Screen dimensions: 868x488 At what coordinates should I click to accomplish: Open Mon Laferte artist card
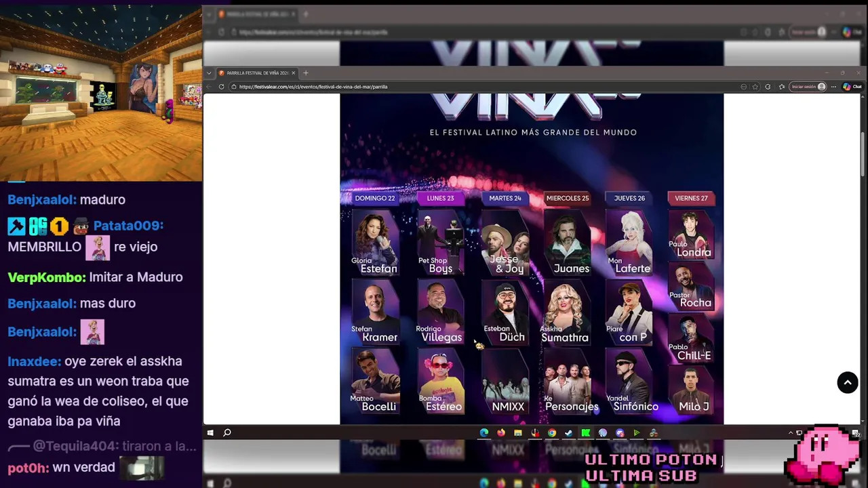629,242
